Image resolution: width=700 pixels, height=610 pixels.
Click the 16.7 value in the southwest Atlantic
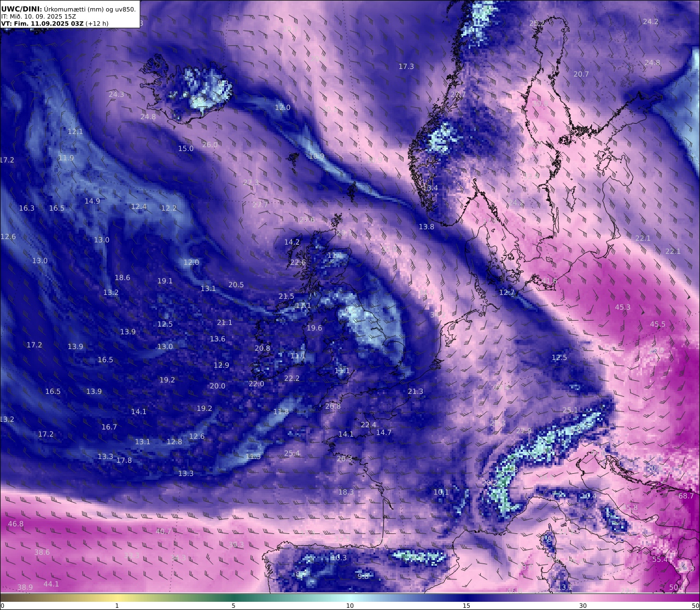[x=109, y=427]
